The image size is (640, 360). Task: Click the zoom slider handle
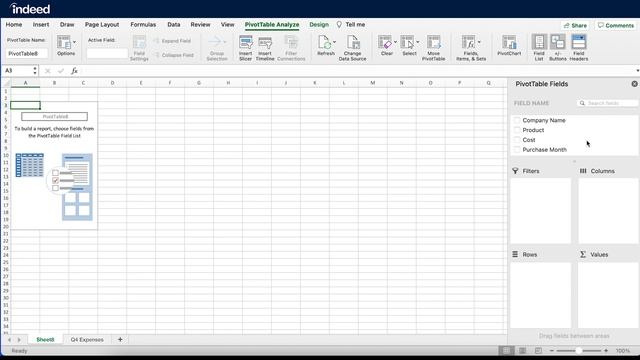coord(578,351)
